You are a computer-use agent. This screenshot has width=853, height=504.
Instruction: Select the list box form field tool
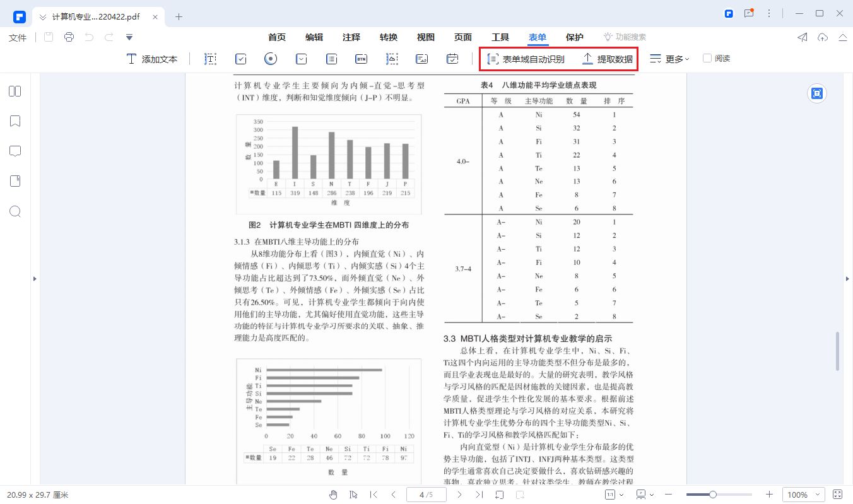click(x=331, y=58)
